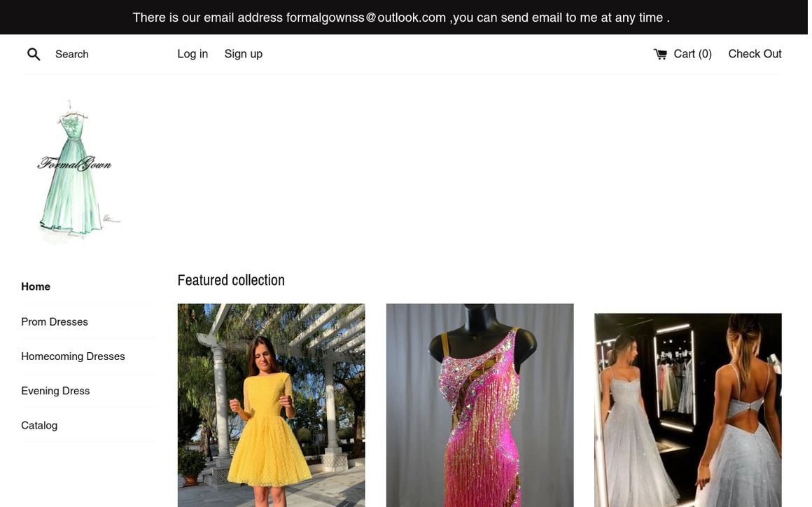Open Prom Dresses category

click(55, 321)
